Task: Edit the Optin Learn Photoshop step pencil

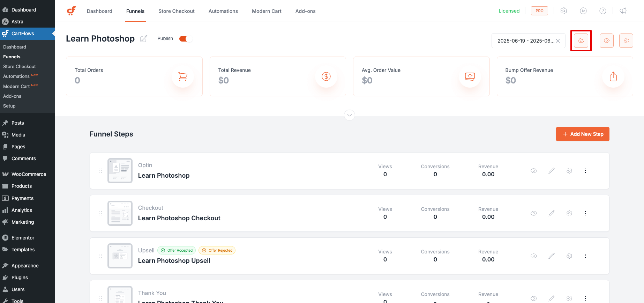Action: [552, 171]
